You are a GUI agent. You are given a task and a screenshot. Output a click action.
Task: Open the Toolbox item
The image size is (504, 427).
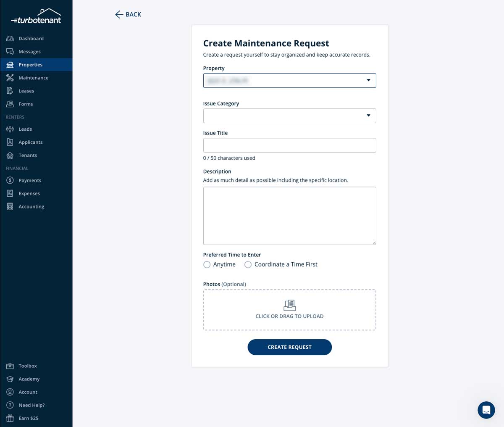28,366
